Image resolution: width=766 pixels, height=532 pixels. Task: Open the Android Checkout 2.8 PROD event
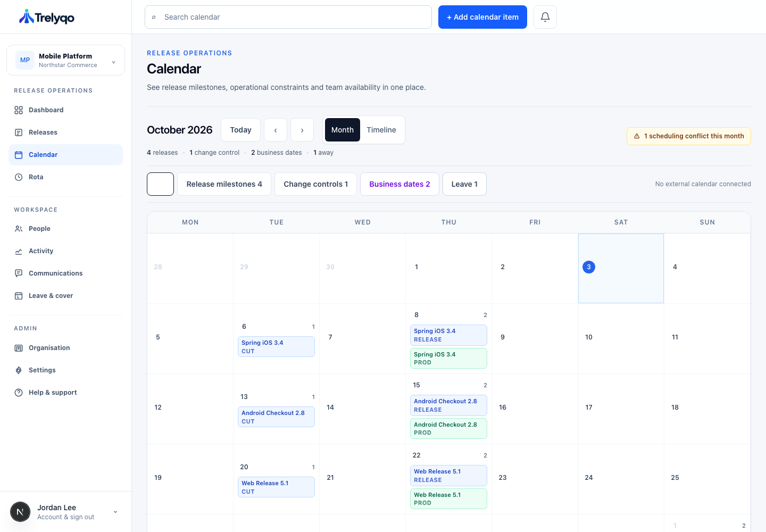448,429
